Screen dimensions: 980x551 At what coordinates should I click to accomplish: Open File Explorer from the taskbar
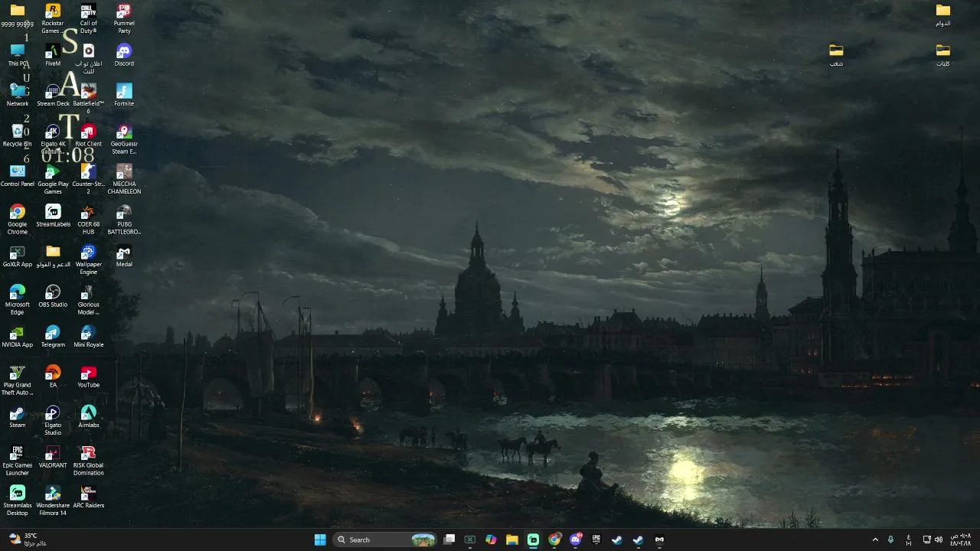[x=512, y=540]
